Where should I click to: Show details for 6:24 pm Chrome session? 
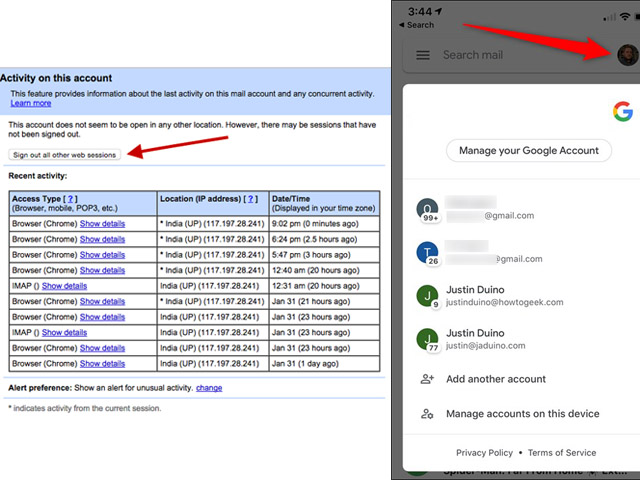pos(102,239)
